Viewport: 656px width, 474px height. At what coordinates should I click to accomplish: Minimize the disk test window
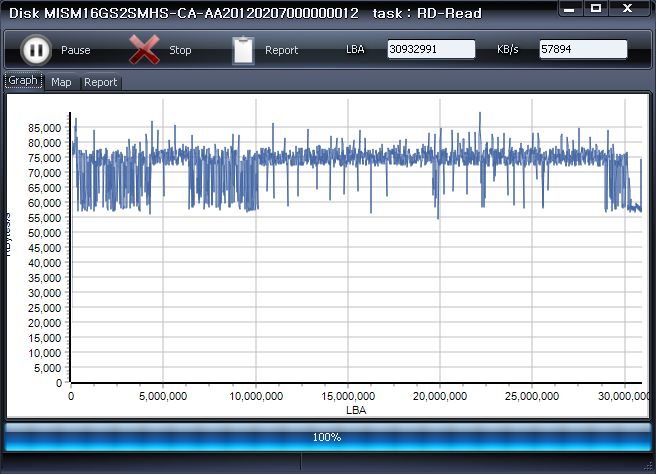(x=568, y=8)
